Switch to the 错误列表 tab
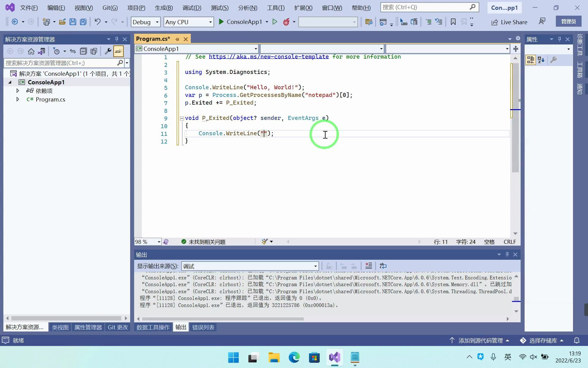The image size is (588, 368). 203,327
